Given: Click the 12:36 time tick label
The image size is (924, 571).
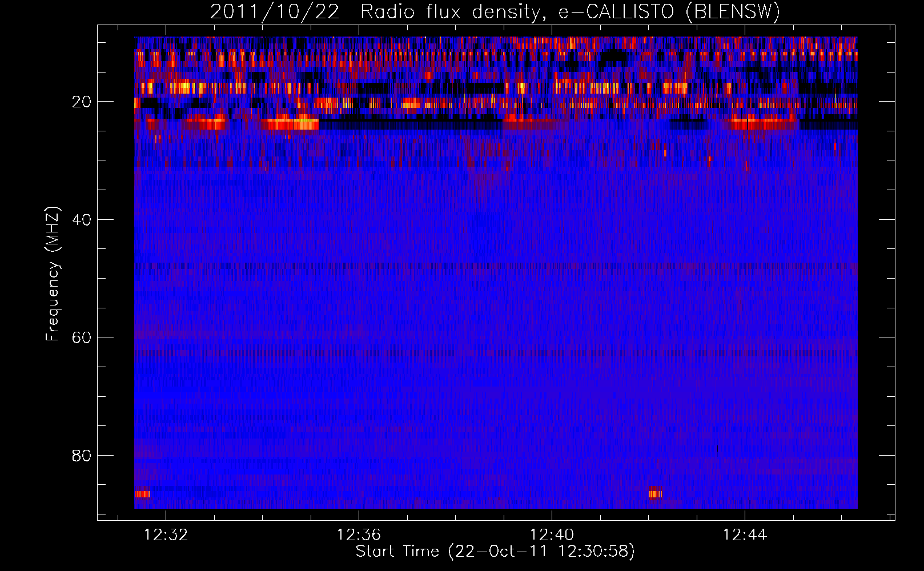Looking at the screenshot, I should (359, 535).
